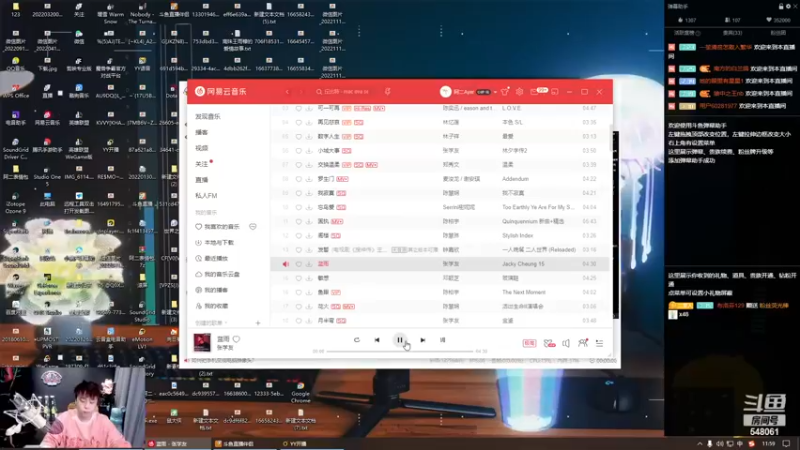Seek within the playback progress bar
This screenshot has height=450, width=800.
point(400,351)
